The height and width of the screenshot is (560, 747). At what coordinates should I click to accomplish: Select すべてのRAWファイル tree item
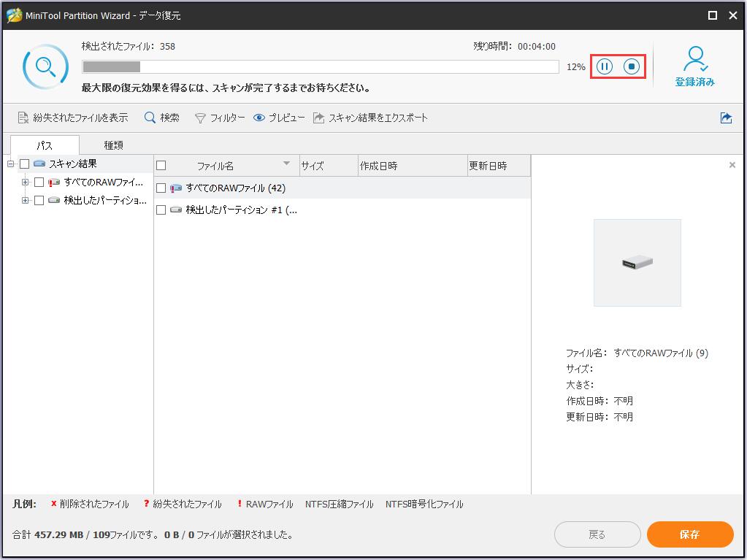tap(104, 182)
